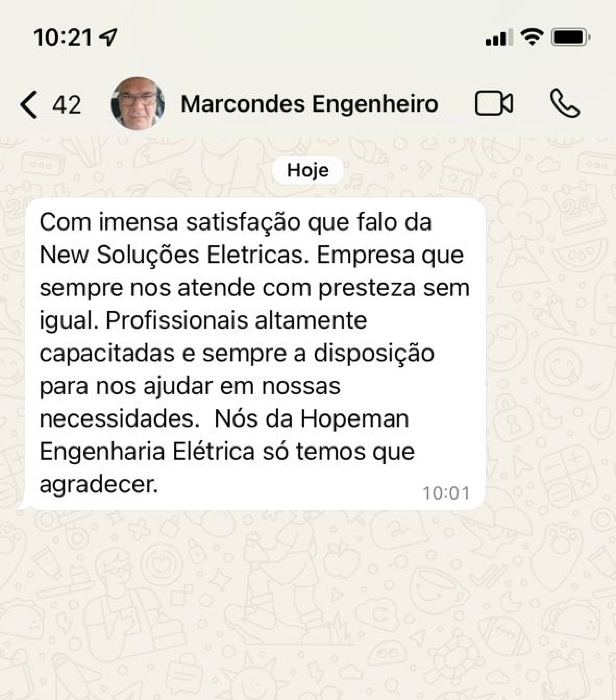Tap the cellular signal bars icon
This screenshot has height=700, width=616.
pos(499,37)
